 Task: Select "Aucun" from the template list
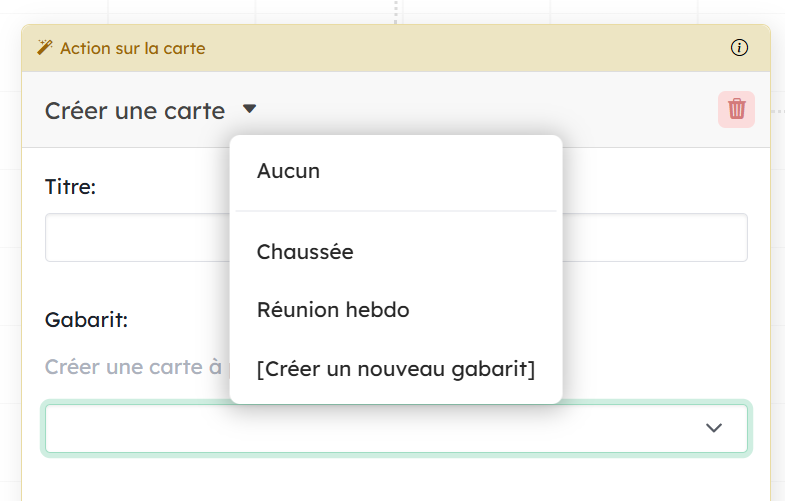point(288,171)
